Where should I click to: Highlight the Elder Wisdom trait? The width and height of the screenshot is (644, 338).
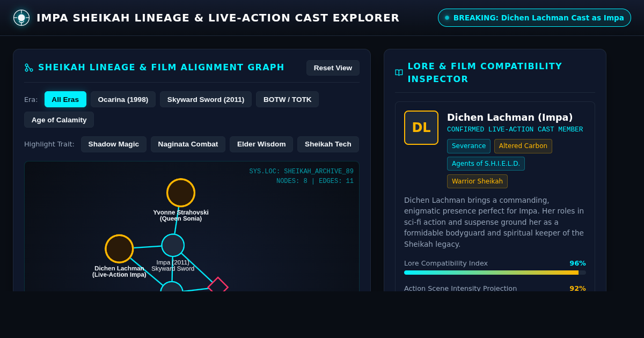pyautogui.click(x=261, y=144)
